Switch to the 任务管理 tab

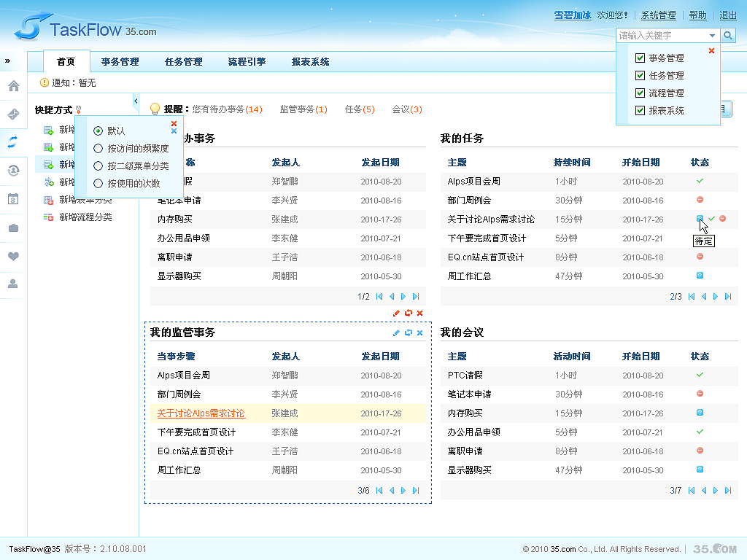(x=184, y=61)
